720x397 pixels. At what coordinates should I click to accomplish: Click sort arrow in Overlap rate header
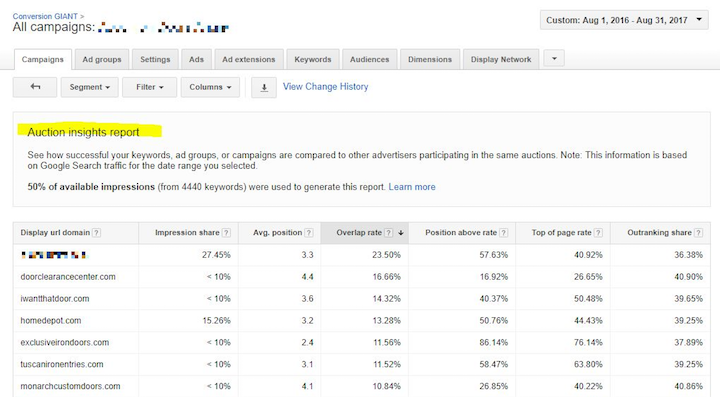(401, 233)
